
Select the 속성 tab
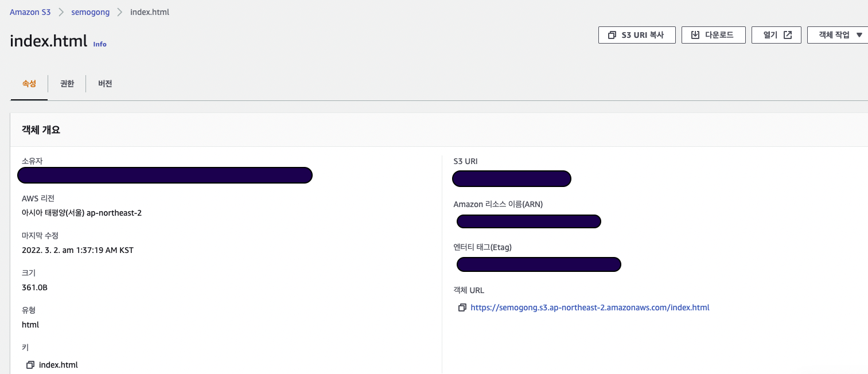click(x=29, y=84)
